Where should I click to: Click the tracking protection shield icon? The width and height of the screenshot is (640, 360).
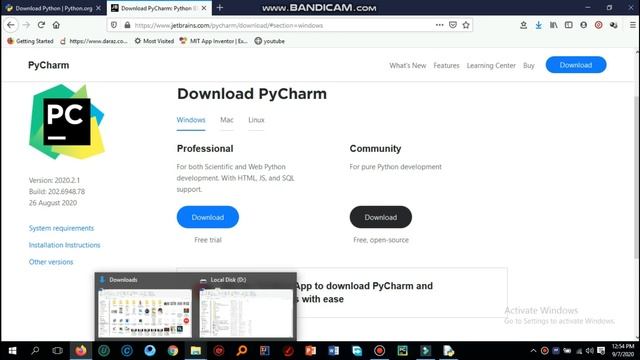(114, 25)
